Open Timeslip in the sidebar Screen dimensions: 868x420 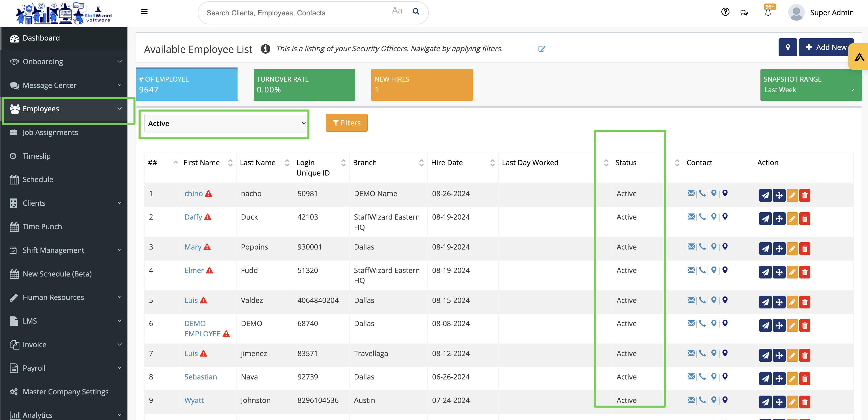click(x=64, y=156)
